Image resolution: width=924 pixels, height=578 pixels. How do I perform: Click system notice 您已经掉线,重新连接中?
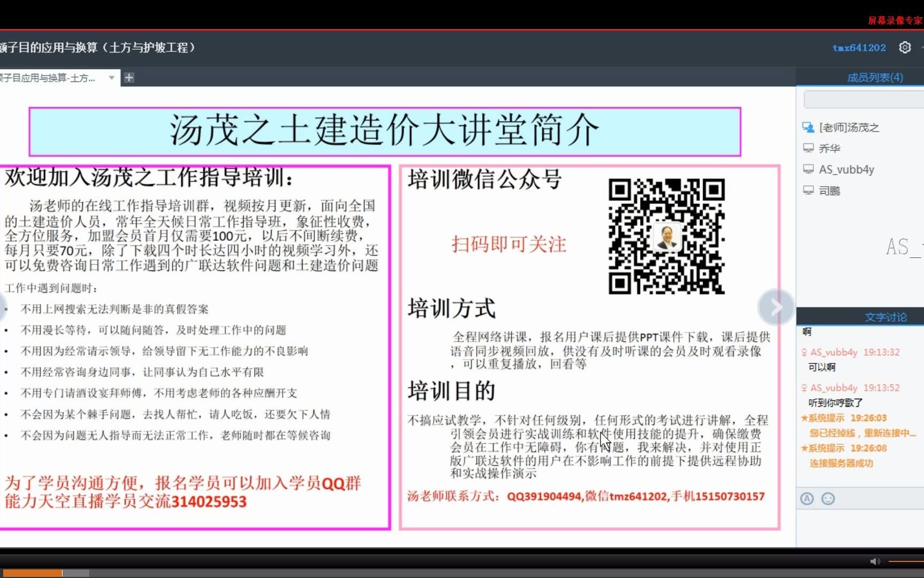[863, 433]
